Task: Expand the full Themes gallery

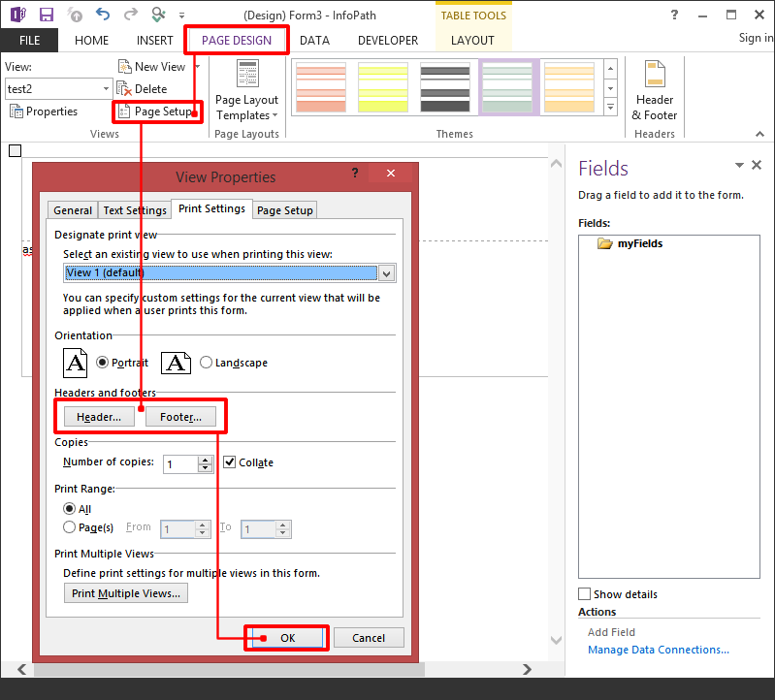Action: click(x=611, y=107)
